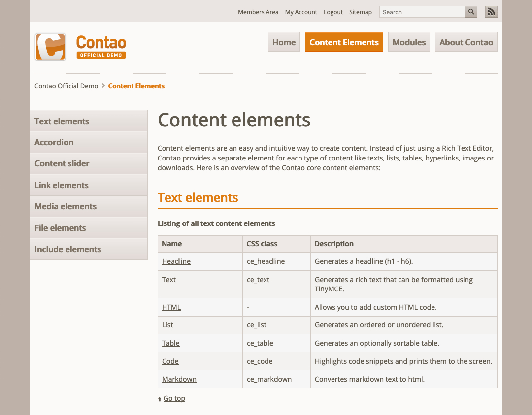Select Media elements in sidebar
The height and width of the screenshot is (415, 532).
click(x=89, y=206)
